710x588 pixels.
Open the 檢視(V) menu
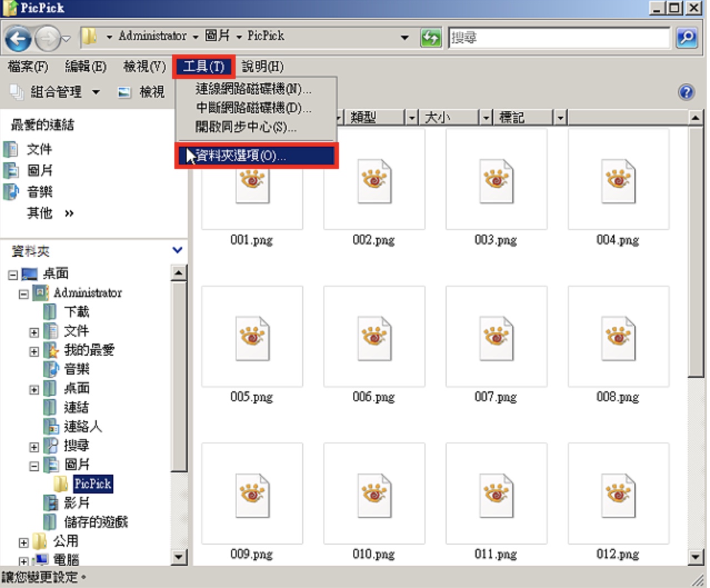tap(144, 67)
